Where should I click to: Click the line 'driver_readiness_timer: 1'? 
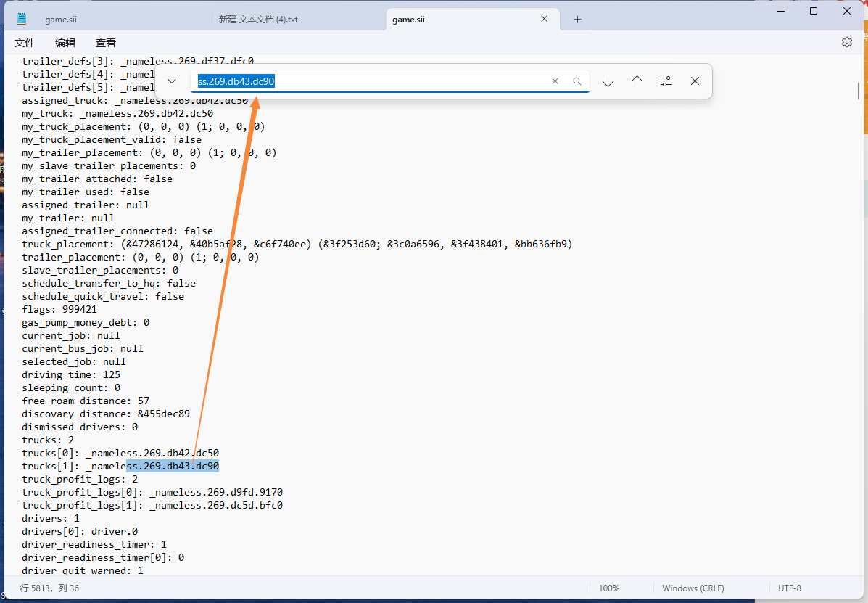94,545
